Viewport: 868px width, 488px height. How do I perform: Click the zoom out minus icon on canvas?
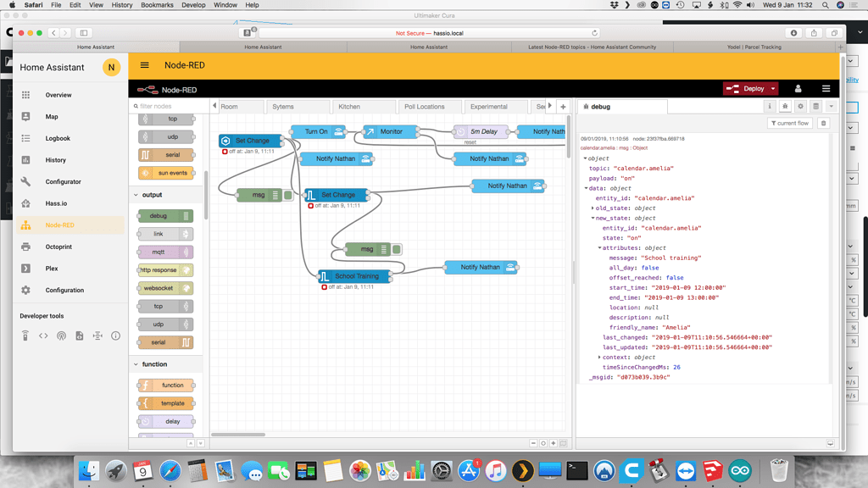tap(533, 443)
